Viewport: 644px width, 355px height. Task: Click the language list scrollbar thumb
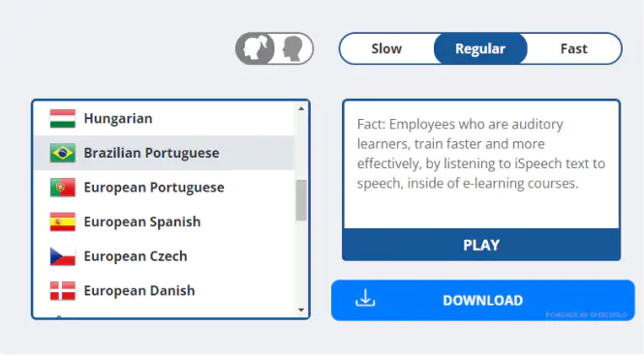pos(301,200)
